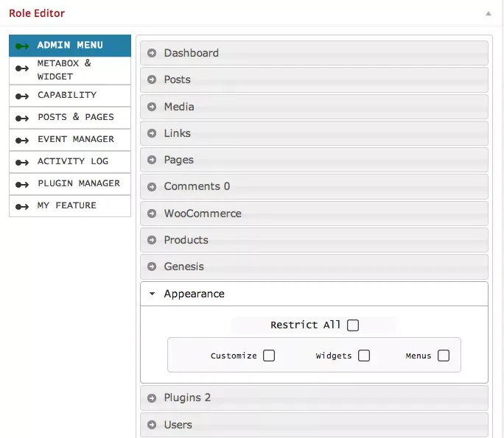This screenshot has width=504, height=438.
Task: Click the circle arrow icon on Genesis row
Action: coord(152,266)
